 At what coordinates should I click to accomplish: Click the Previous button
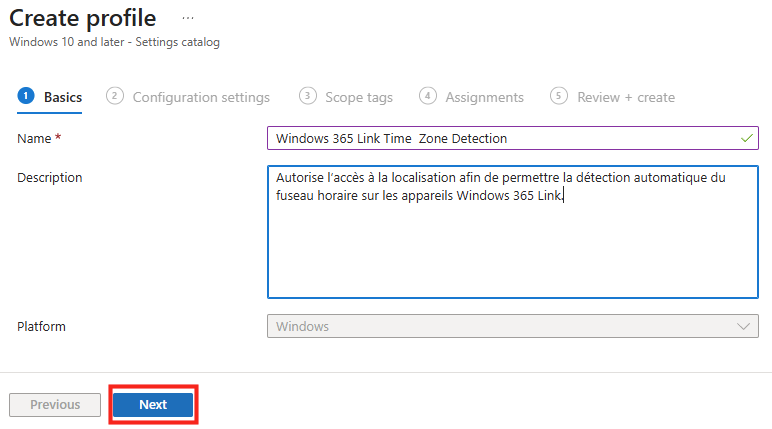[x=55, y=404]
